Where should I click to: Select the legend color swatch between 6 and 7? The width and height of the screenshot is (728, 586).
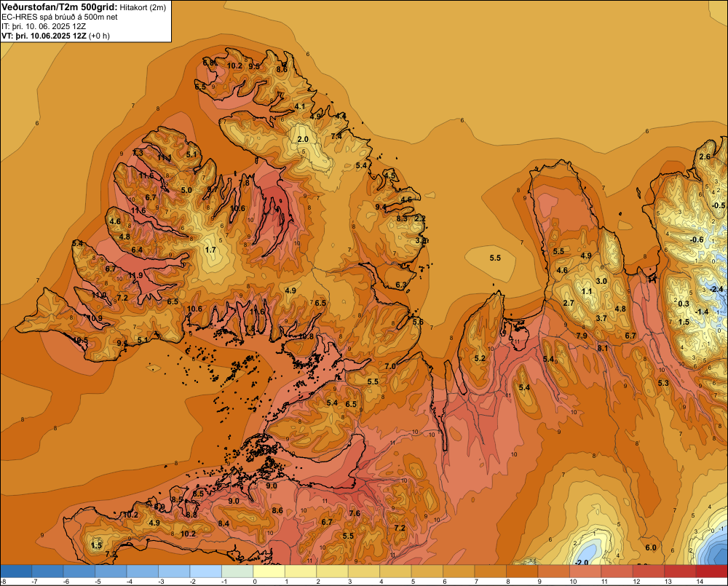pos(459,571)
